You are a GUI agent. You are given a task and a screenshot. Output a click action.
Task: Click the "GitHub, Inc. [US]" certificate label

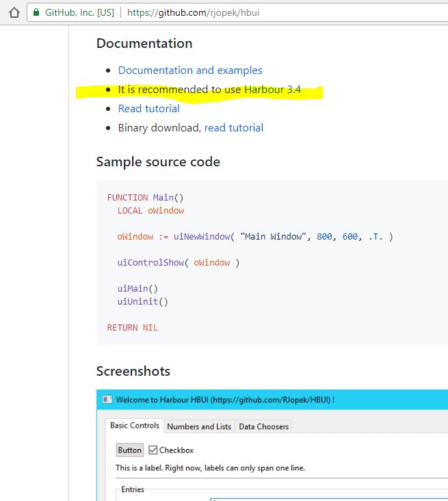point(80,13)
